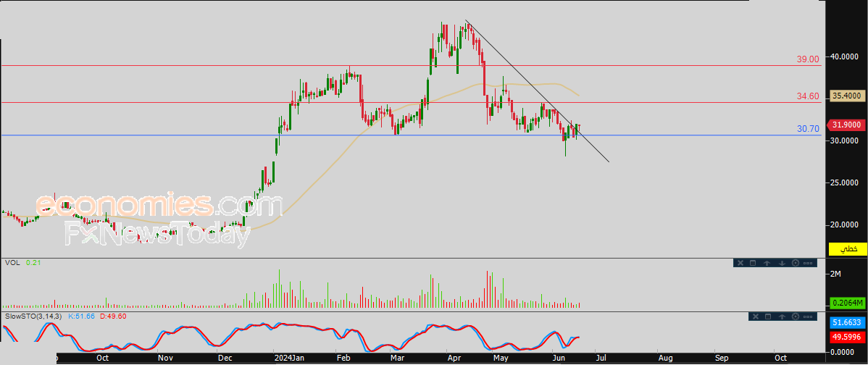Select the 30.70 support level label
Viewport: 868px width, 365px height.
(808, 129)
